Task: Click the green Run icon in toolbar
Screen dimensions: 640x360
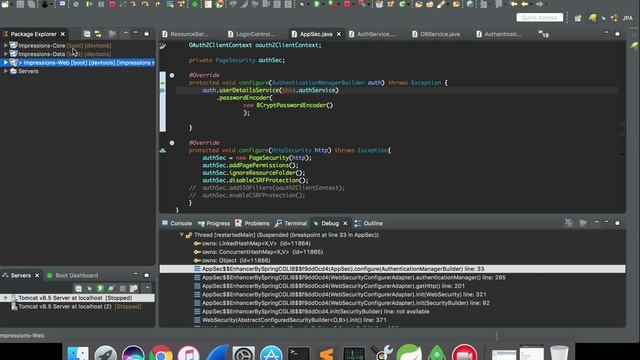Action: point(316,4)
